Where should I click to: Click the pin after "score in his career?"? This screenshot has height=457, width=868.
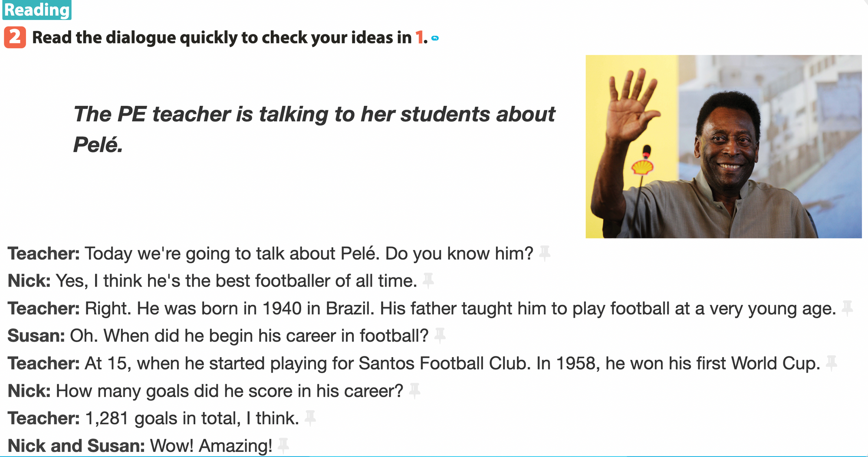coord(415,391)
